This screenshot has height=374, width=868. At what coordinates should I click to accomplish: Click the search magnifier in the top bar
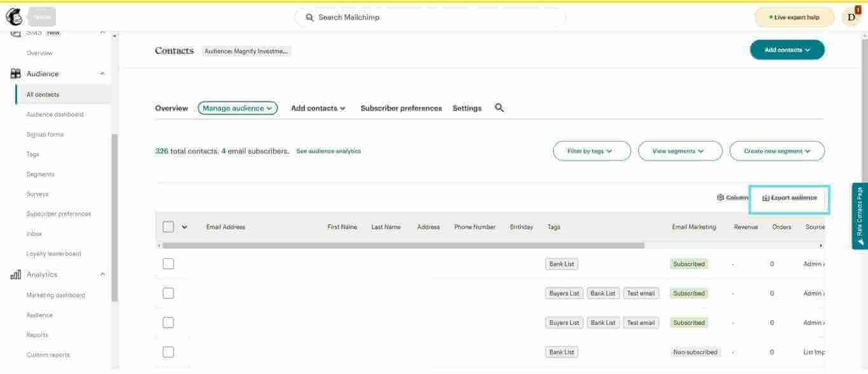(x=310, y=17)
